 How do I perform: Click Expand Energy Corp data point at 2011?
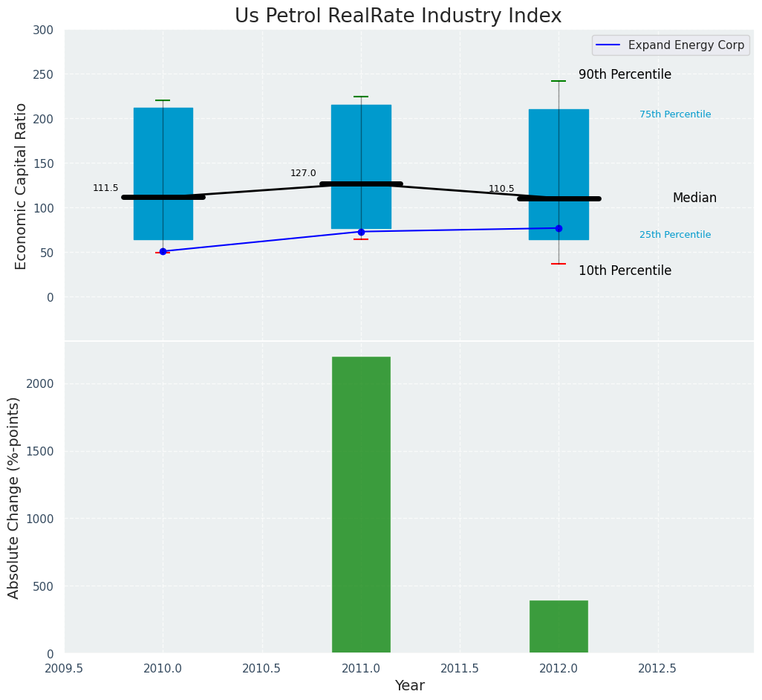361,232
